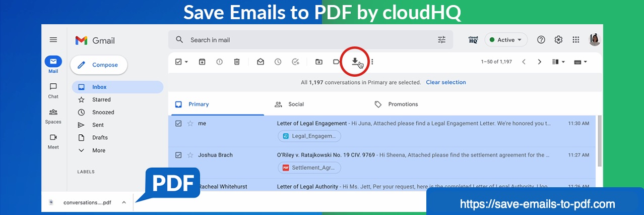This screenshot has height=215, width=644.
Task: Click the inbox vertical scrollbar
Action: coord(599,141)
